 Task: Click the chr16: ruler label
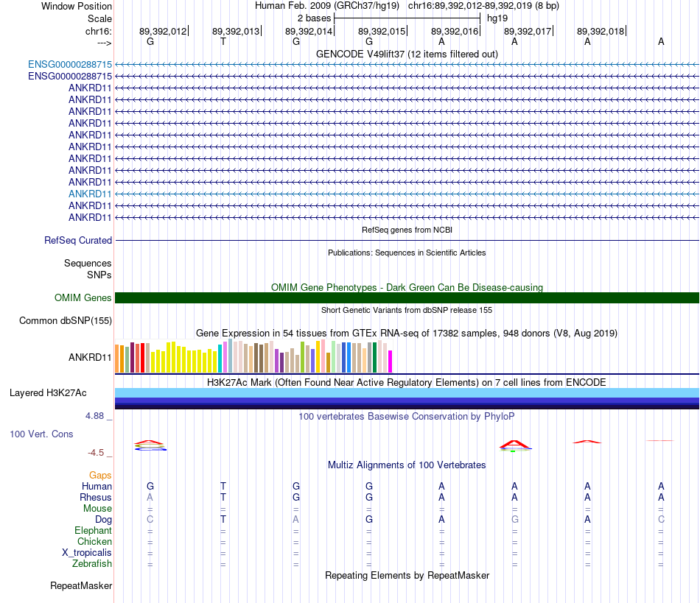[x=99, y=31]
